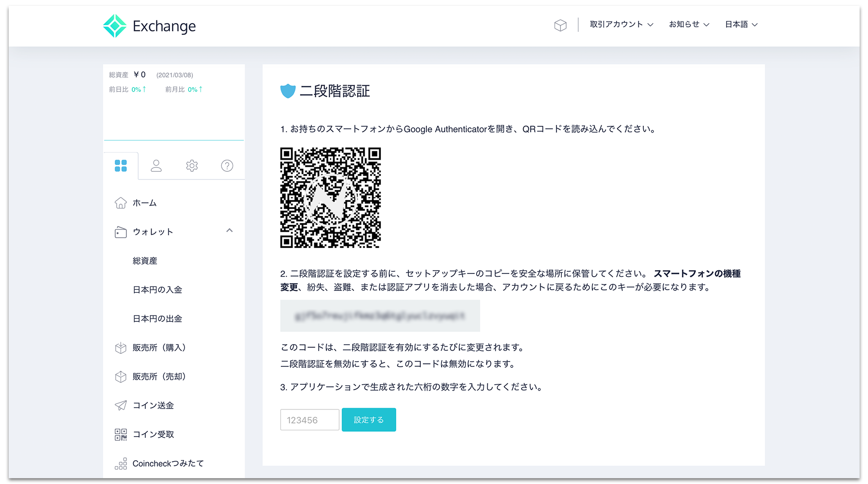Select the wallet icon next to ウォレット
Image resolution: width=868 pixels, height=484 pixels.
(121, 232)
